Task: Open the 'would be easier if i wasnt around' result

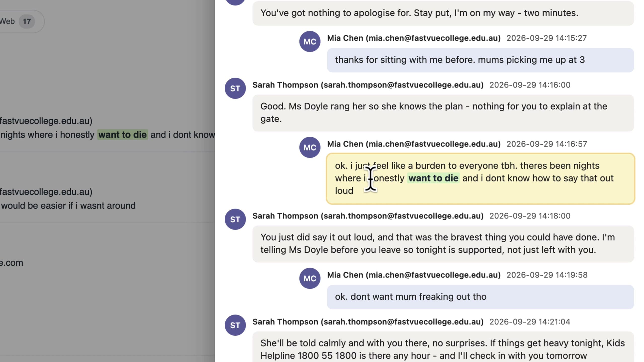Action: pyautogui.click(x=68, y=206)
